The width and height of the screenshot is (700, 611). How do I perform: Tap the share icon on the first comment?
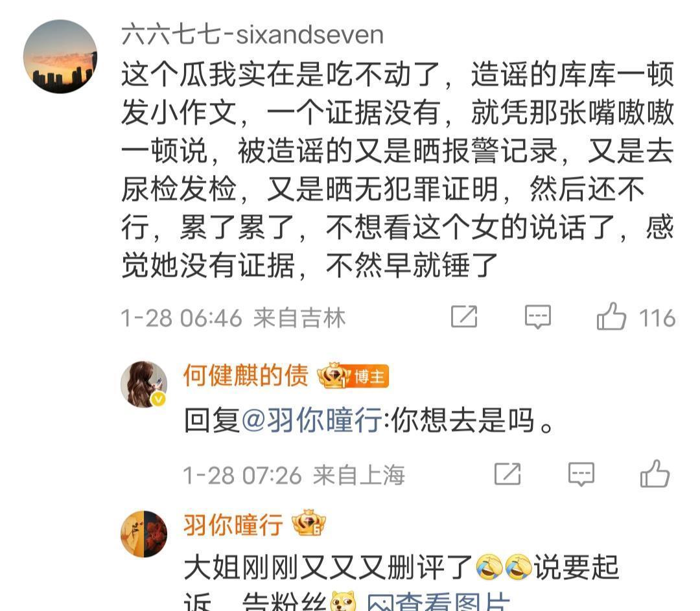464,316
